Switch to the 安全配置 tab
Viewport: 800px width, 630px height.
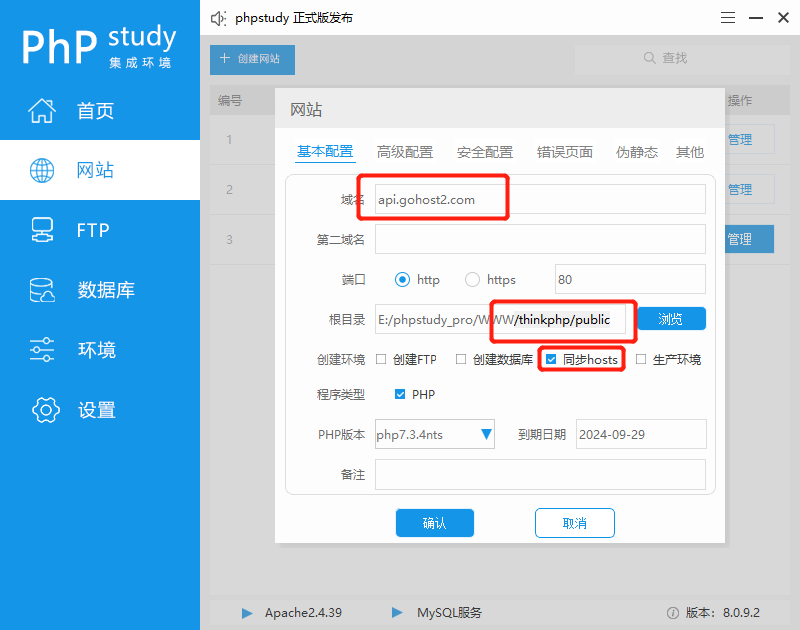[x=485, y=152]
